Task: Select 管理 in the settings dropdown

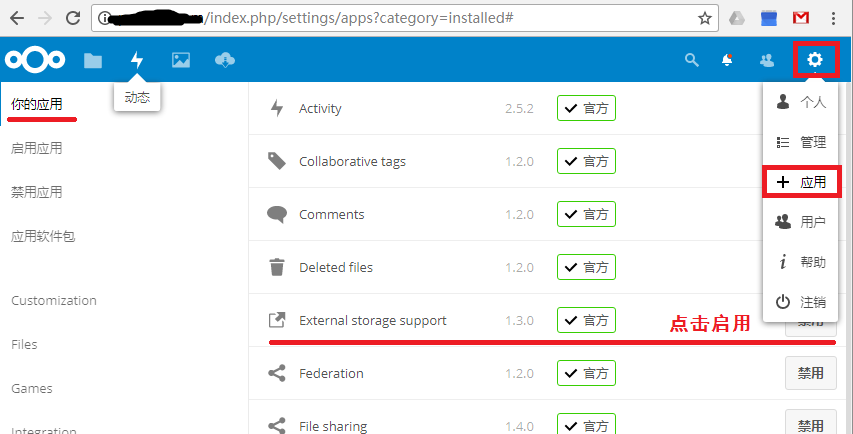Action: (x=801, y=142)
